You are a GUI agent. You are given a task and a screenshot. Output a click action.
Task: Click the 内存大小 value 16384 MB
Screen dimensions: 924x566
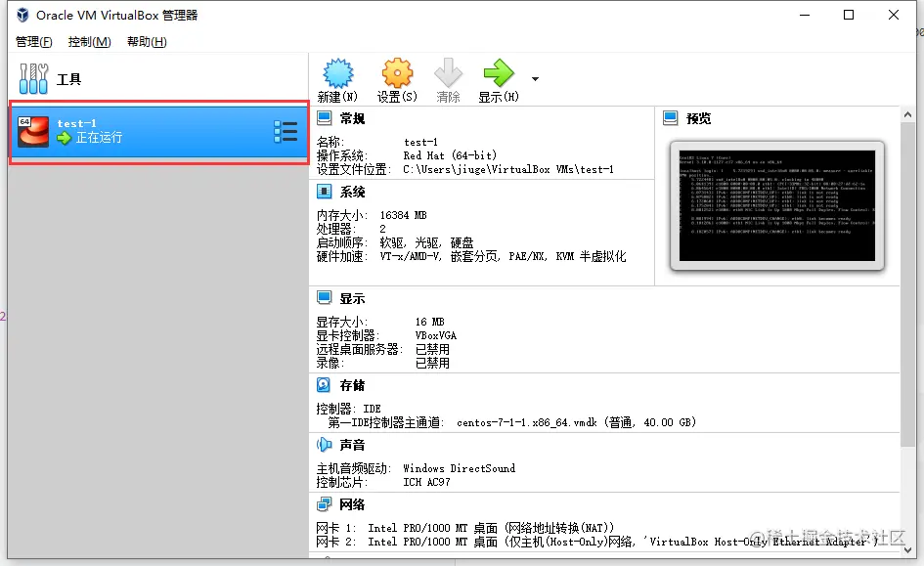[x=403, y=215]
